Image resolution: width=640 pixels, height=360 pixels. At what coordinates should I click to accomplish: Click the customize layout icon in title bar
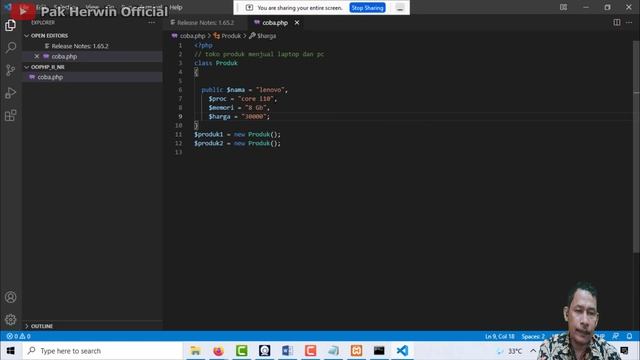pyautogui.click(x=563, y=7)
